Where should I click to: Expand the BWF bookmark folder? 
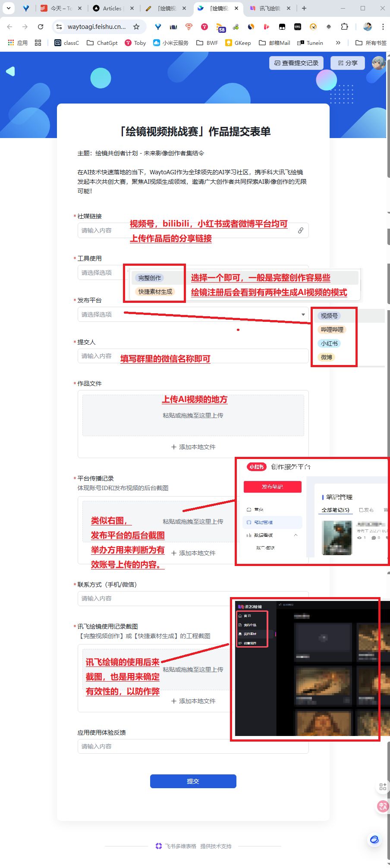coord(207,43)
